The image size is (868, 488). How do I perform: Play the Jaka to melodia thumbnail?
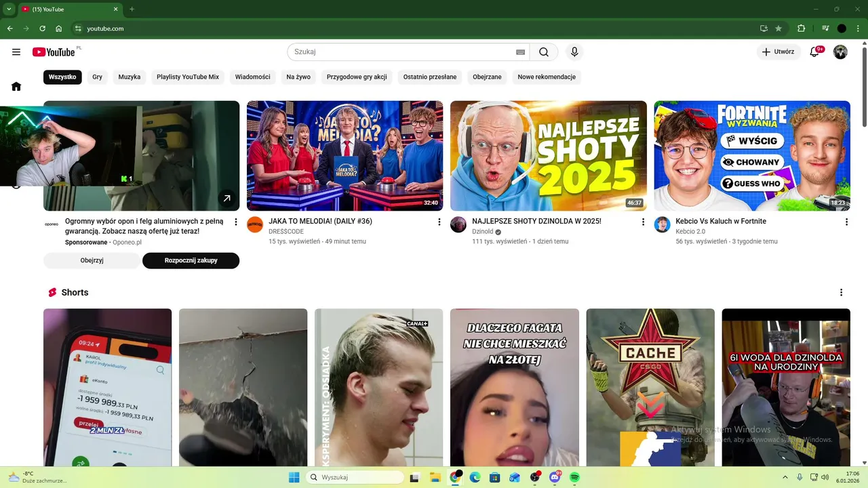pos(345,156)
